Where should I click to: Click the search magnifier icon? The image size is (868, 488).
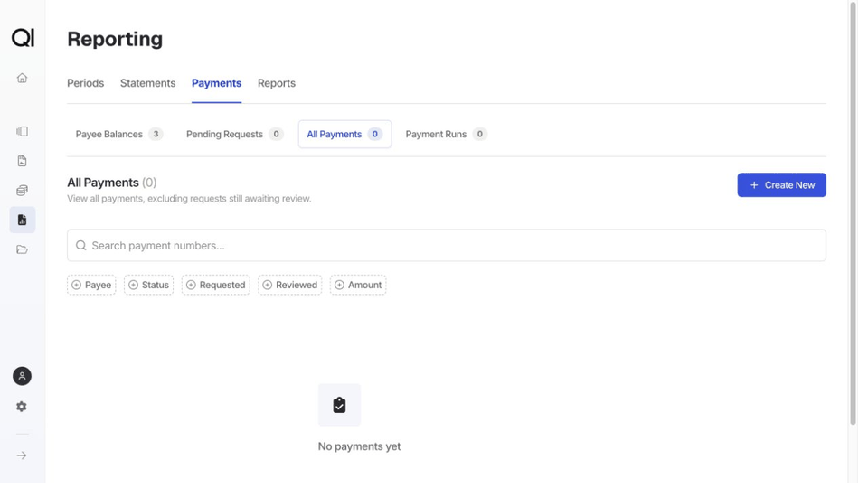point(80,246)
